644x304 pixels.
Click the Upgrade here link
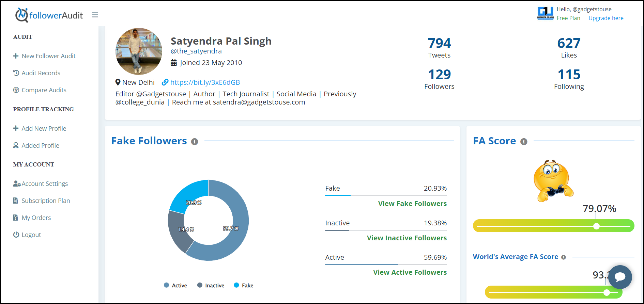(x=606, y=18)
